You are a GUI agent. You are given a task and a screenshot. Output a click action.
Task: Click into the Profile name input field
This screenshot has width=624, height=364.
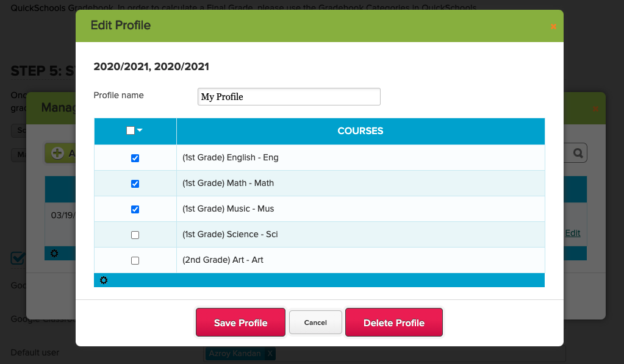click(x=289, y=97)
